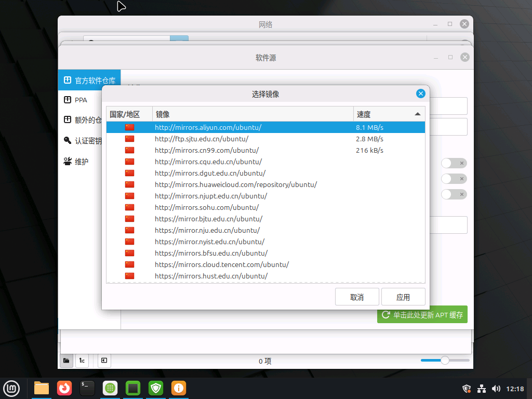
Task: Select the ftp.sjtu.edu.cn mirror
Action: tap(265, 139)
